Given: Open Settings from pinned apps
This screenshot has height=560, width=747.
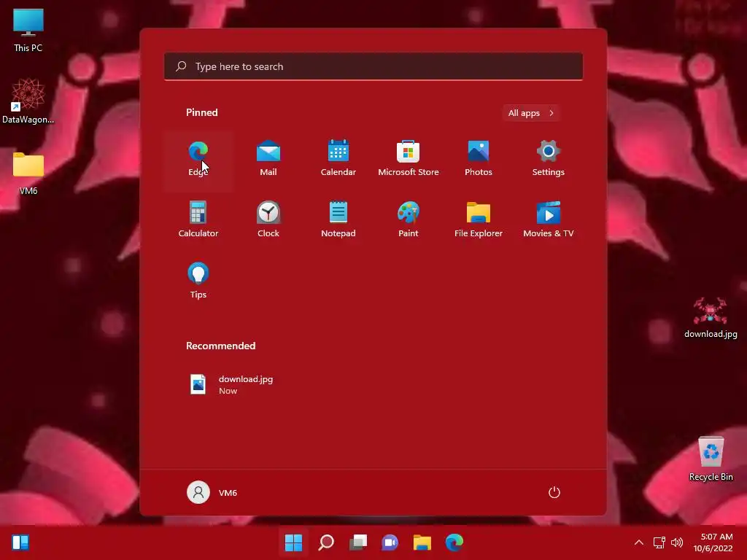Looking at the screenshot, I should (549, 160).
